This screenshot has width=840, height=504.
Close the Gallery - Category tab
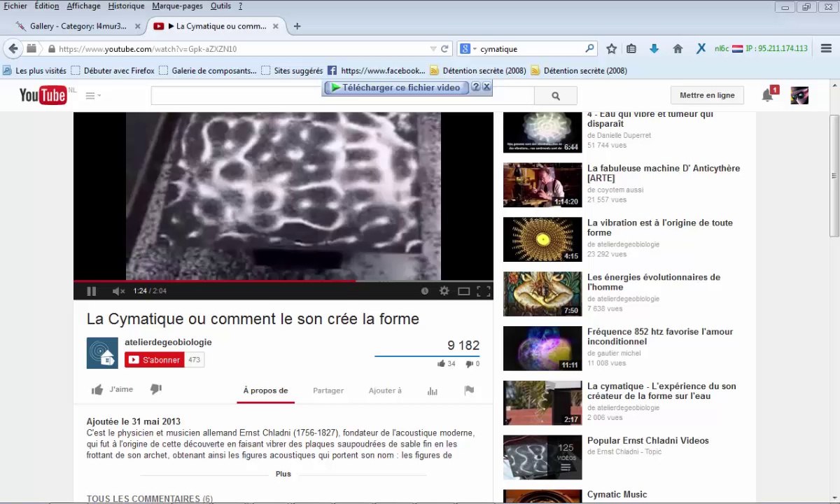click(137, 27)
